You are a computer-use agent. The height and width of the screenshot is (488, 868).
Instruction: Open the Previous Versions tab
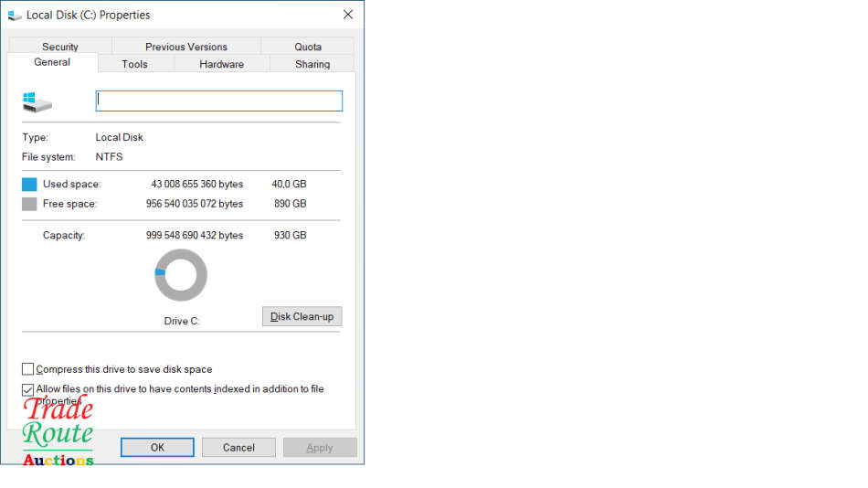[x=185, y=47]
